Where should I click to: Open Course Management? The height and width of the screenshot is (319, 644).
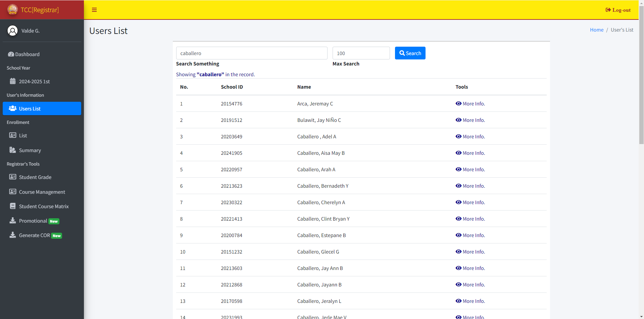point(42,192)
